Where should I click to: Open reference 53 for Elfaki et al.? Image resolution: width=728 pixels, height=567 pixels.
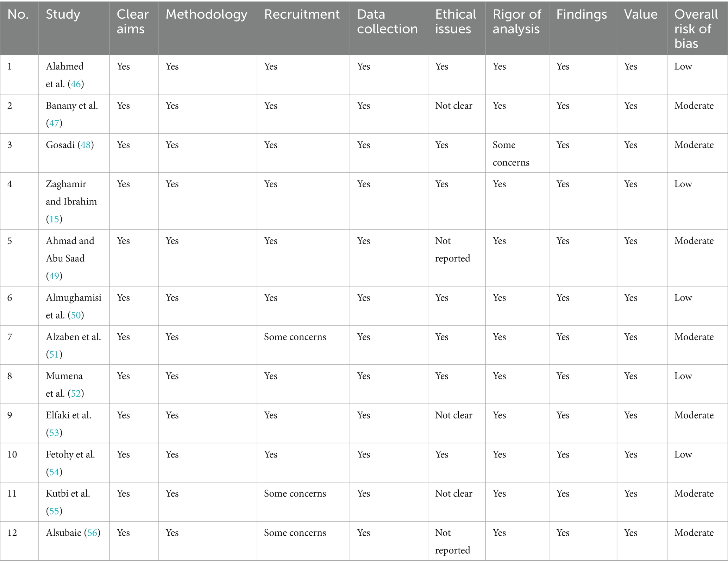coord(54,433)
